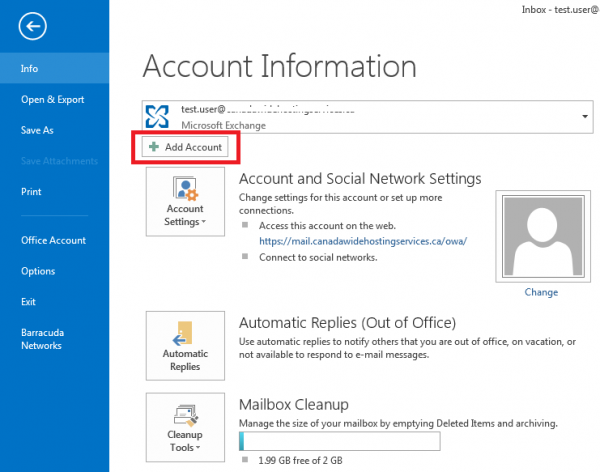This screenshot has width=600, height=472.
Task: Expand the account selector dropdown arrow
Action: tap(585, 116)
